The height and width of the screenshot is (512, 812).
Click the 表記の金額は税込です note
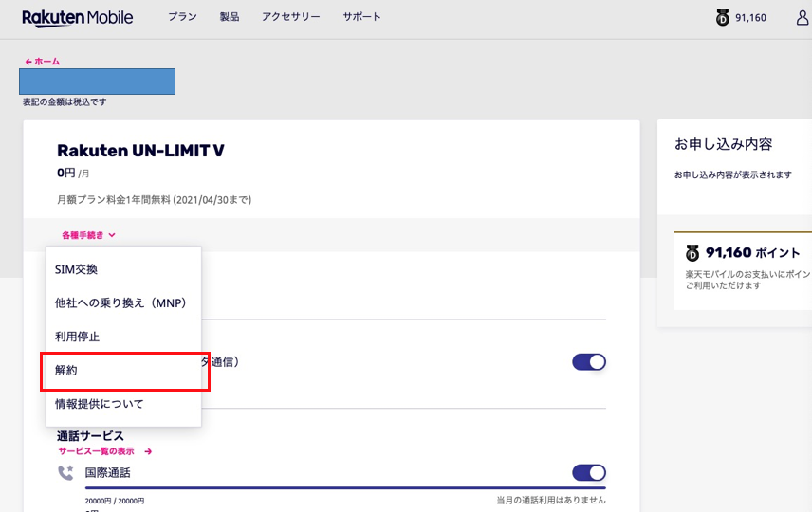tap(65, 102)
